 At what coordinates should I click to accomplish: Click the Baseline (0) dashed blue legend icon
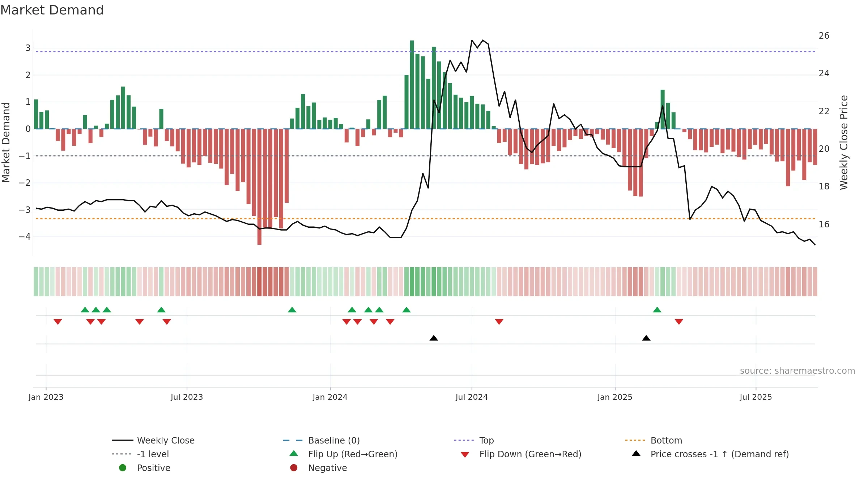click(293, 440)
